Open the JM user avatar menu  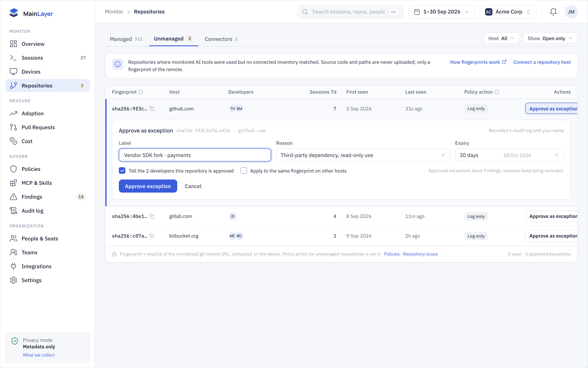click(x=571, y=12)
